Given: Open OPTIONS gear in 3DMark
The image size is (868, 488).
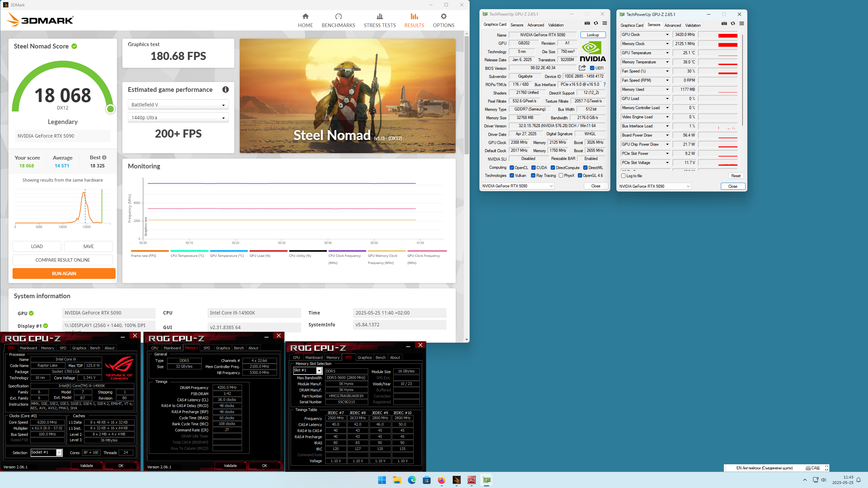Looking at the screenshot, I should (443, 20).
